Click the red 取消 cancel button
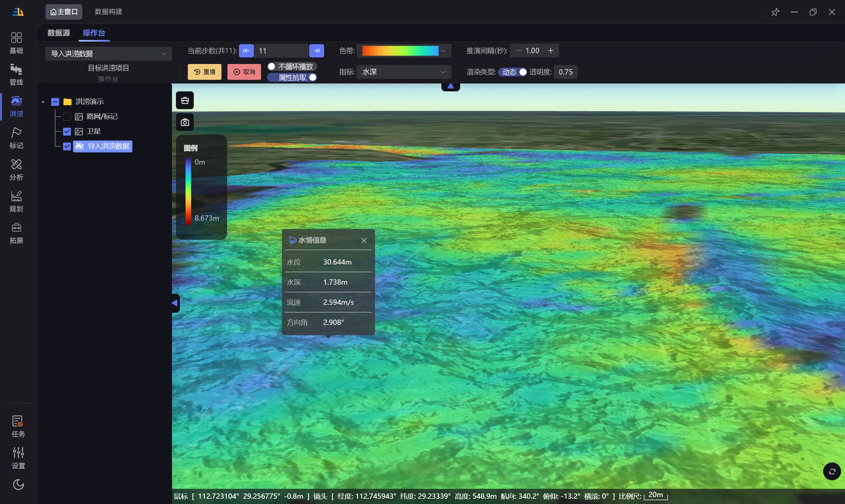Screen dimensions: 845x504 pos(244,72)
